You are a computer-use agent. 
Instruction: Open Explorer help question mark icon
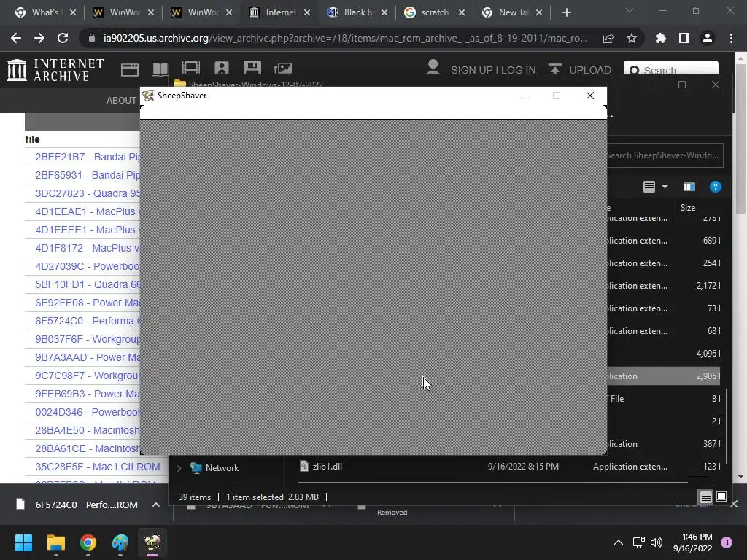tap(715, 187)
